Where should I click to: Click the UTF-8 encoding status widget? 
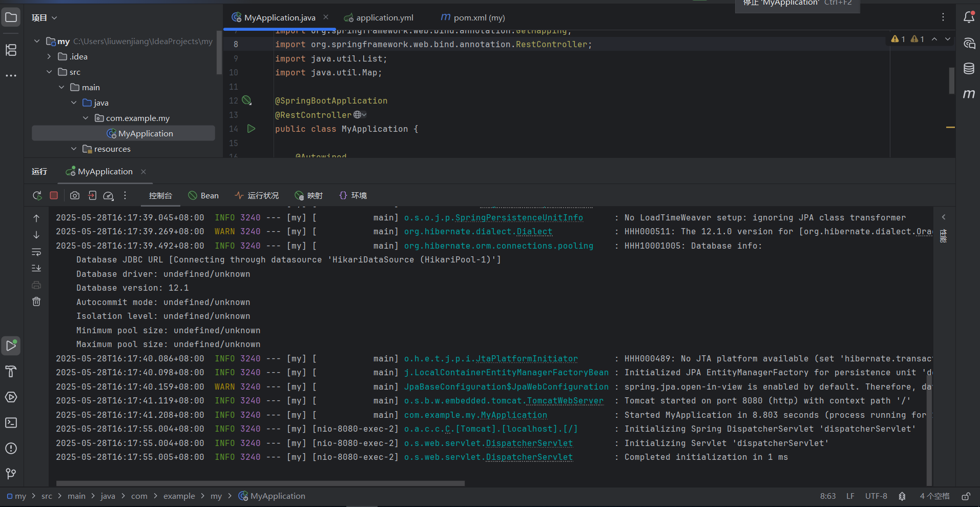tap(876, 496)
